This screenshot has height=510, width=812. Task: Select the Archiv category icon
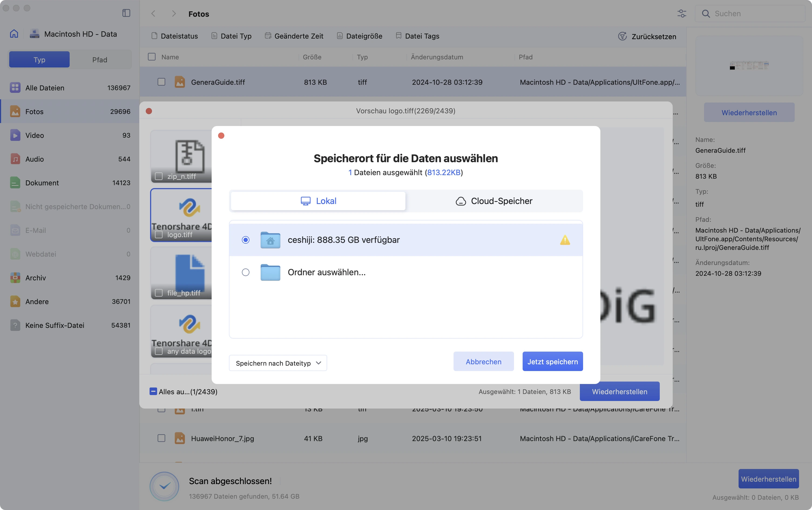point(15,278)
